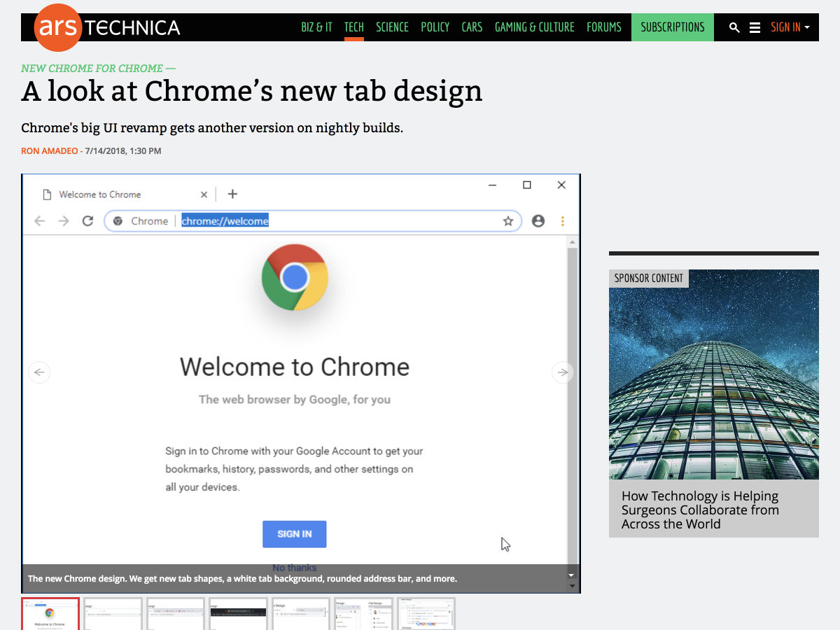
Task: Click the article date 7/14/2018, 1:30 PM
Action: (123, 151)
